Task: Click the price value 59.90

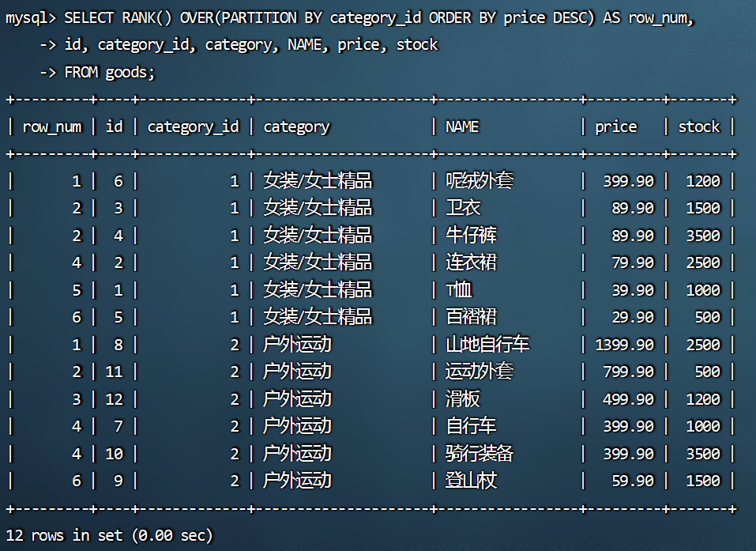Action: (633, 481)
